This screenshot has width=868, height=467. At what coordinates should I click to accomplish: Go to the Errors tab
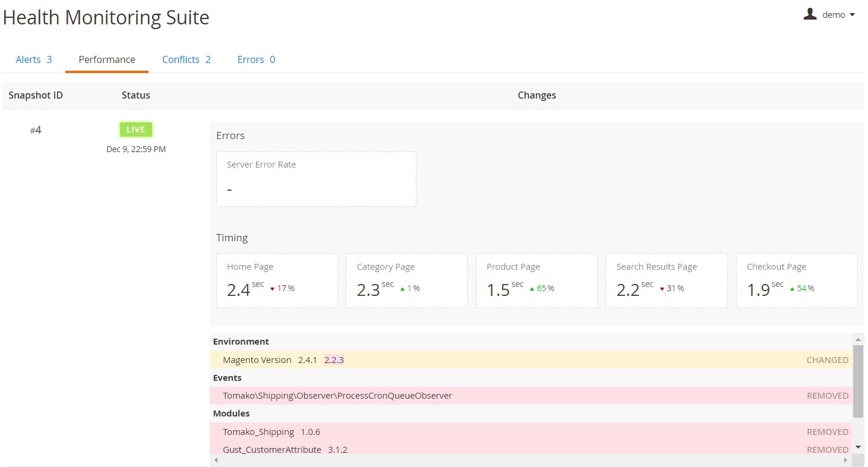click(x=256, y=59)
